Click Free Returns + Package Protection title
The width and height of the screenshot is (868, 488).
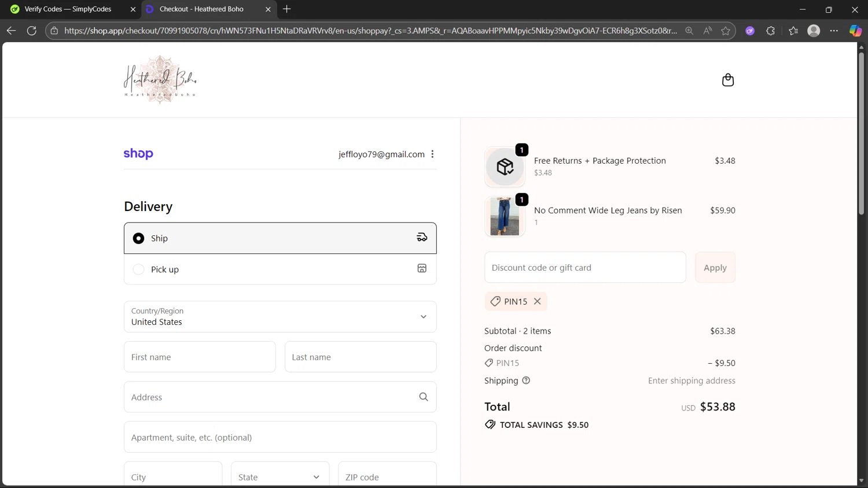(x=600, y=161)
